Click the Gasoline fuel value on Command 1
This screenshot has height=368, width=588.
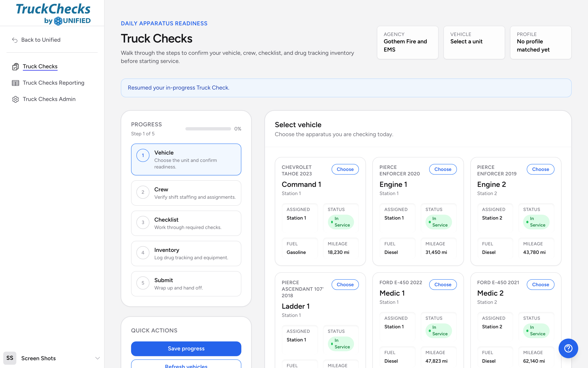[296, 252]
